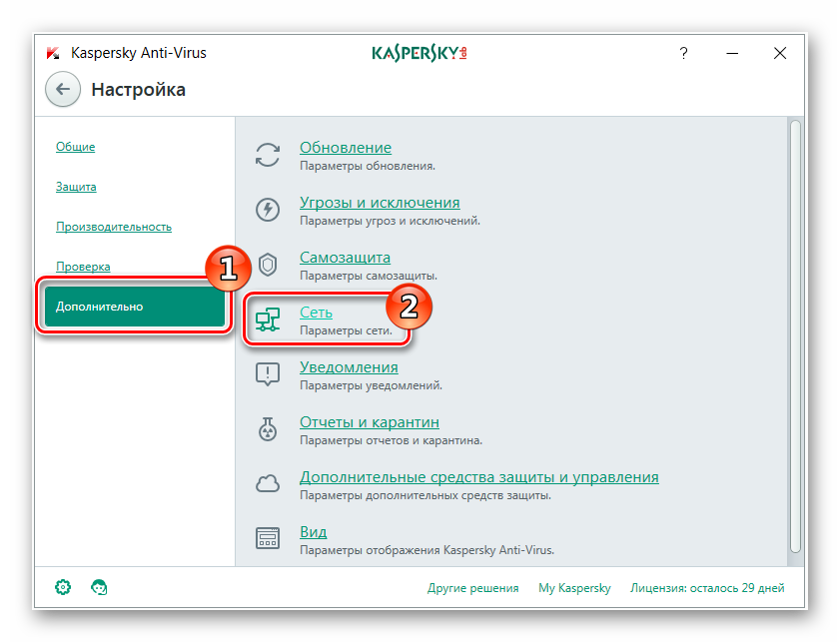Open the Отчеты и карантин link
Screen dimensions: 840x642
click(370, 422)
